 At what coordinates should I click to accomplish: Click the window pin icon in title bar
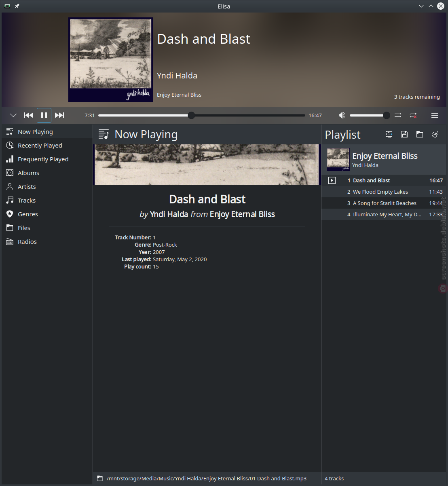coord(17,6)
